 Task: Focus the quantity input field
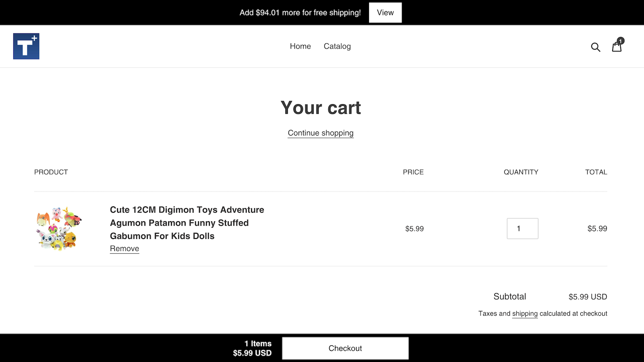(522, 228)
